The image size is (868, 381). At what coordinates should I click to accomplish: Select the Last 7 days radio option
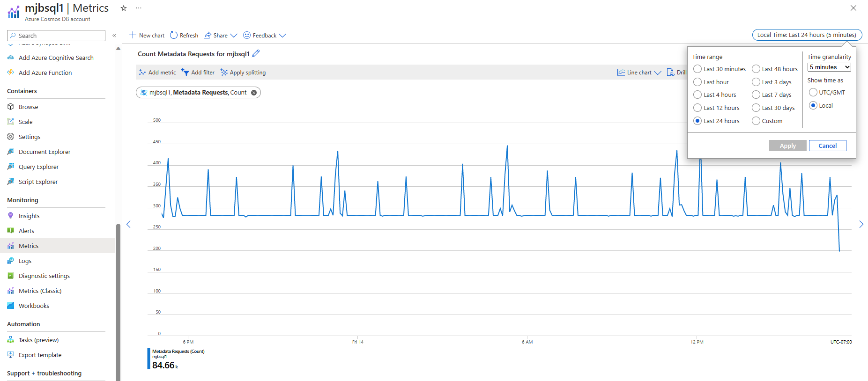click(x=756, y=95)
